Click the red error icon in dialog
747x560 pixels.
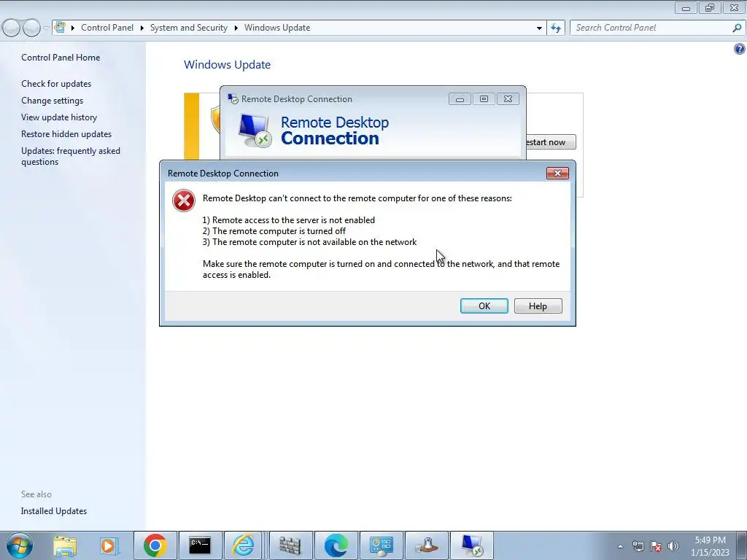coord(184,201)
